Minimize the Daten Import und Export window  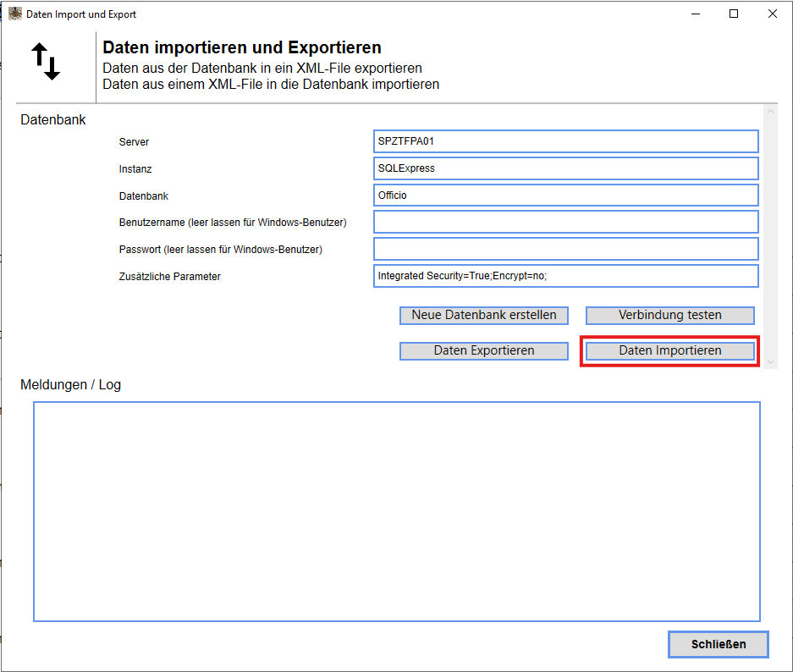(695, 14)
